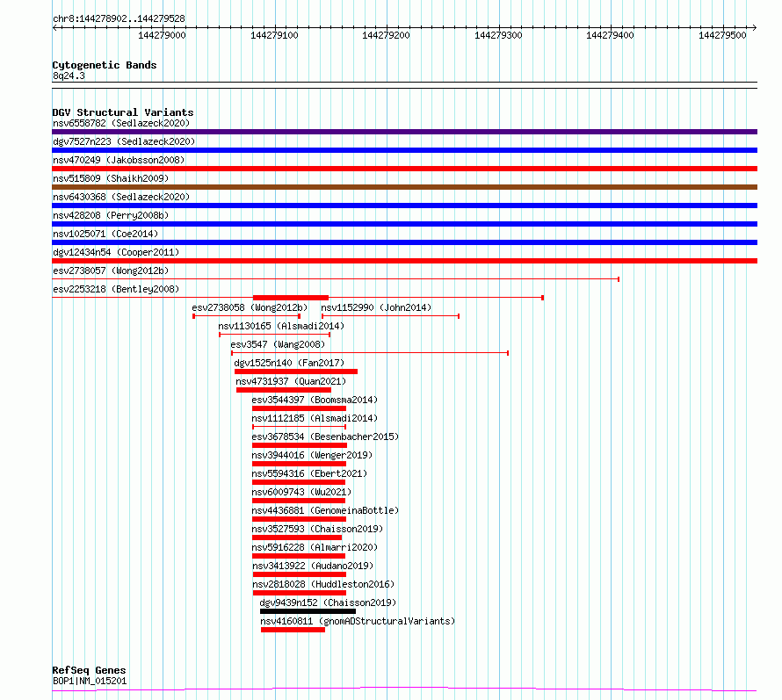Click the Cytogenetic Bands track title

pyautogui.click(x=105, y=65)
